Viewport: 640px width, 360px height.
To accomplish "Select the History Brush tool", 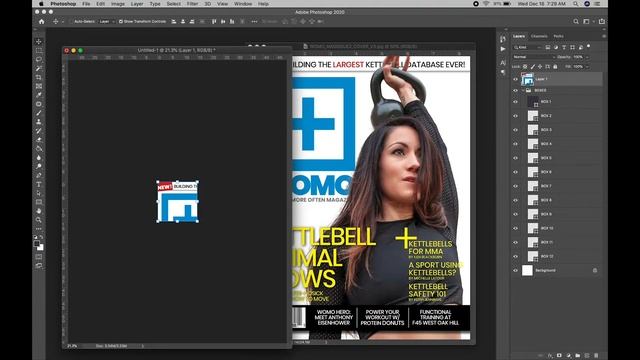I will (39, 131).
